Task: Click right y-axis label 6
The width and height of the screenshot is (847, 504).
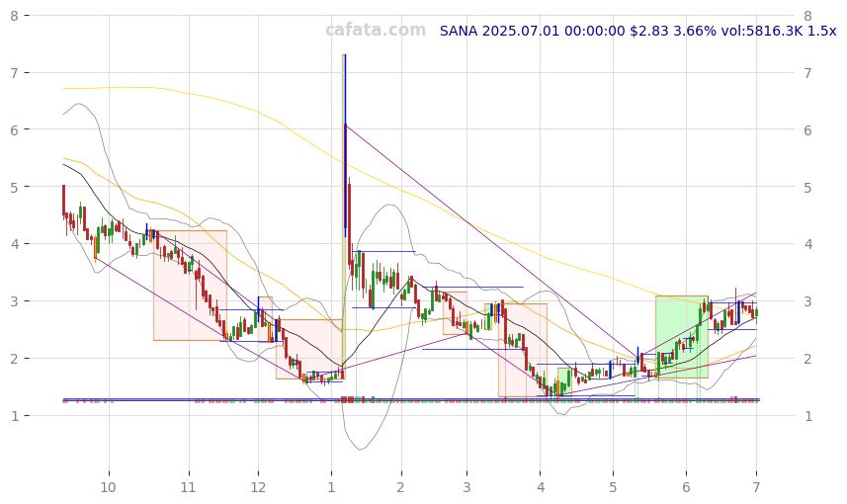Action: pos(808,129)
